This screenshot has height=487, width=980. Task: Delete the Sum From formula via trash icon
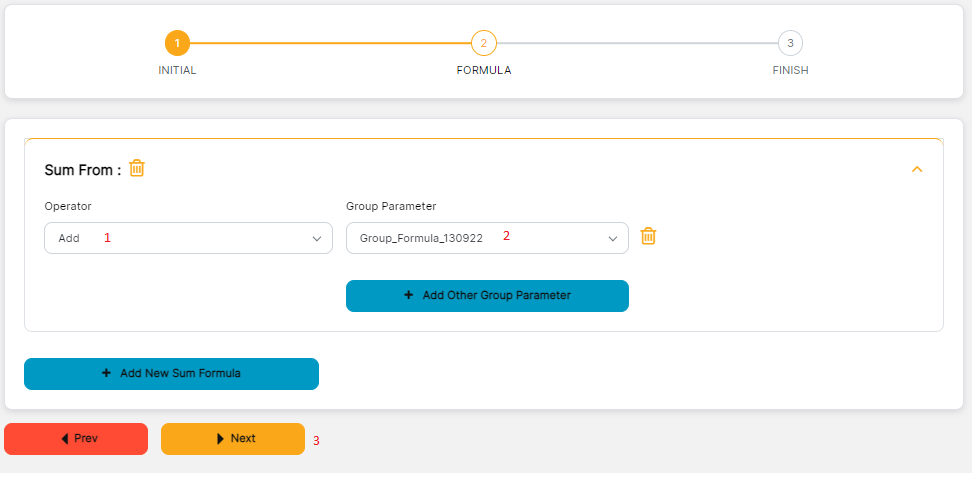pyautogui.click(x=137, y=169)
